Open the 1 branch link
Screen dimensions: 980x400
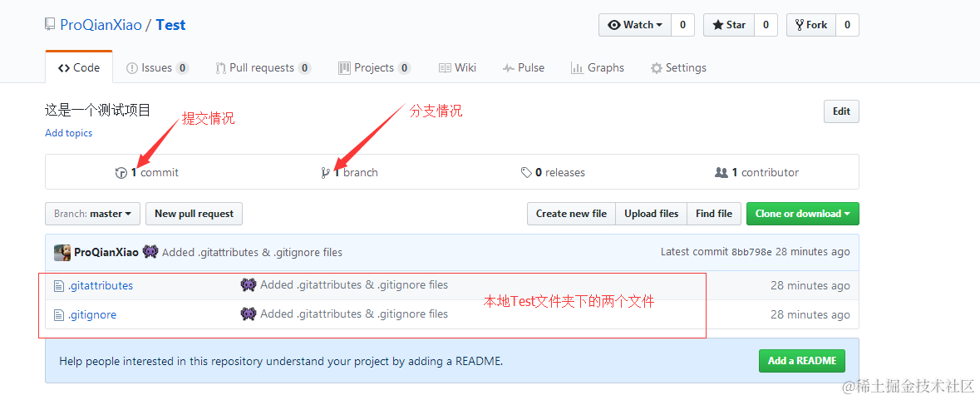point(349,172)
